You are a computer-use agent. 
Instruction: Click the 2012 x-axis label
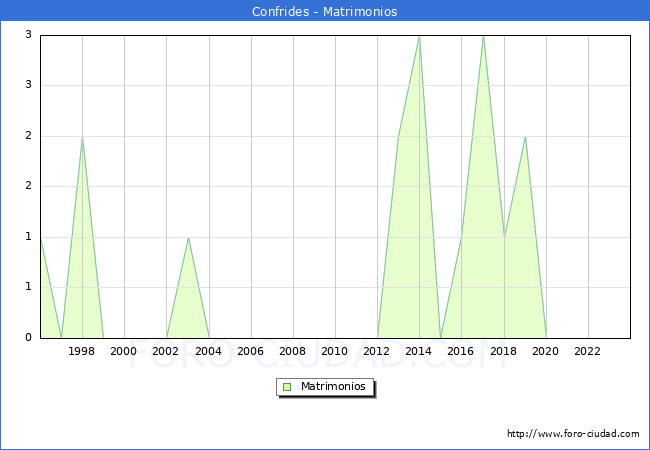click(377, 351)
